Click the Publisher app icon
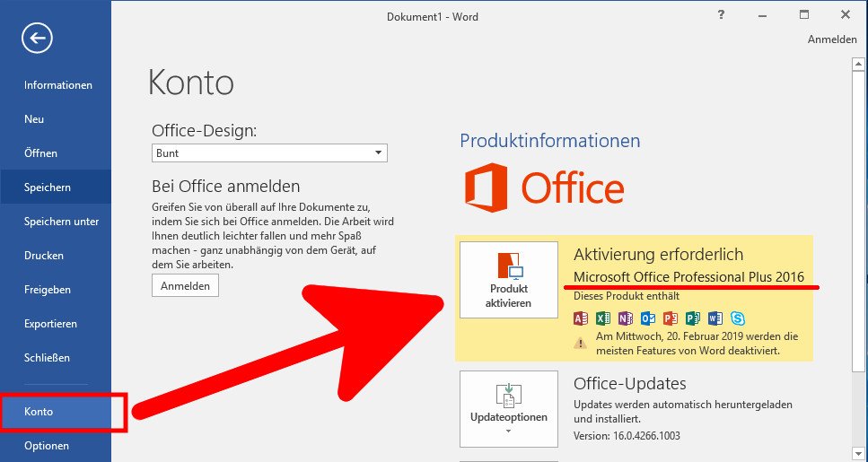The image size is (868, 462). coord(693,318)
